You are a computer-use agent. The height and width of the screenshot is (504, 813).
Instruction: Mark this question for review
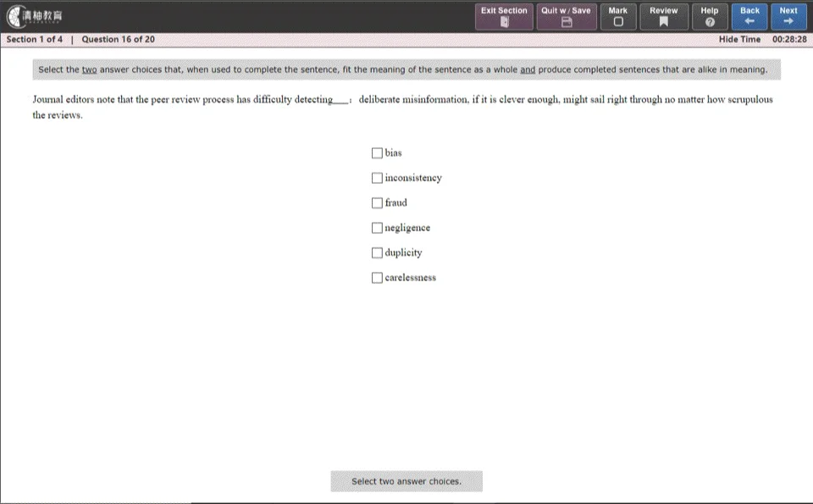point(618,16)
